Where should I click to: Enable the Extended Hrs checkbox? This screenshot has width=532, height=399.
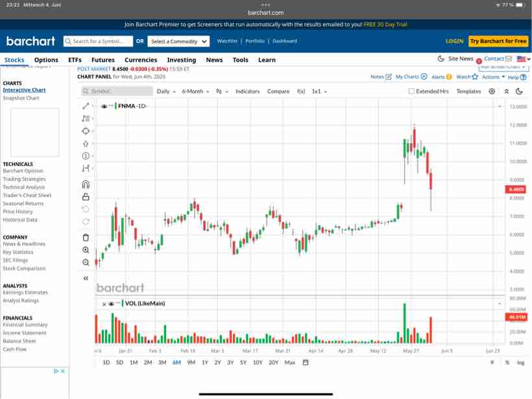[x=411, y=91]
